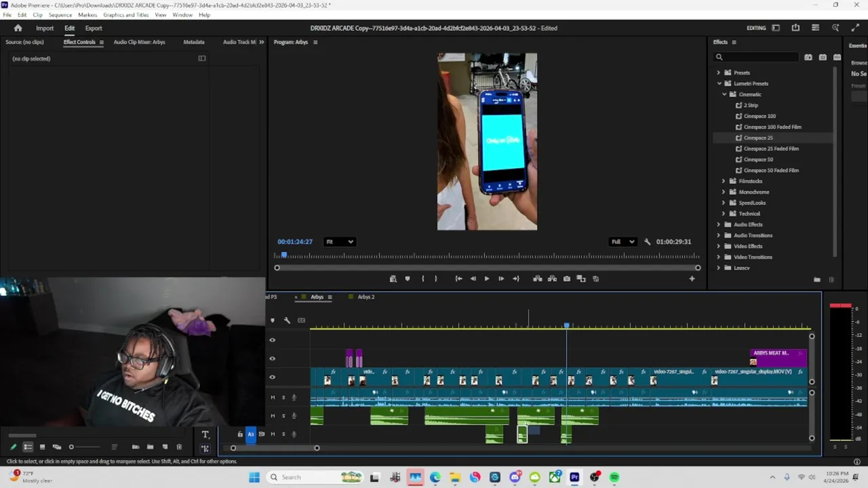This screenshot has height=488, width=868.
Task: Click the blue timeline playhead marker
Action: 566,326
